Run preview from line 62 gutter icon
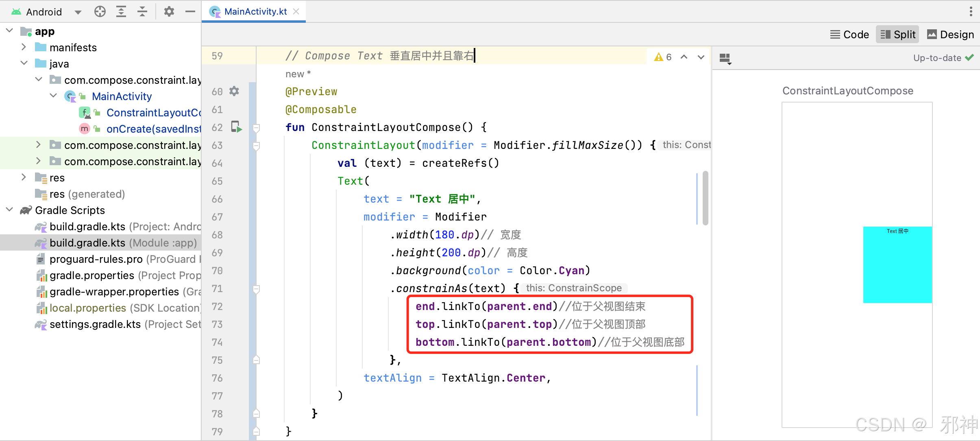Image resolution: width=980 pixels, height=441 pixels. 237,127
